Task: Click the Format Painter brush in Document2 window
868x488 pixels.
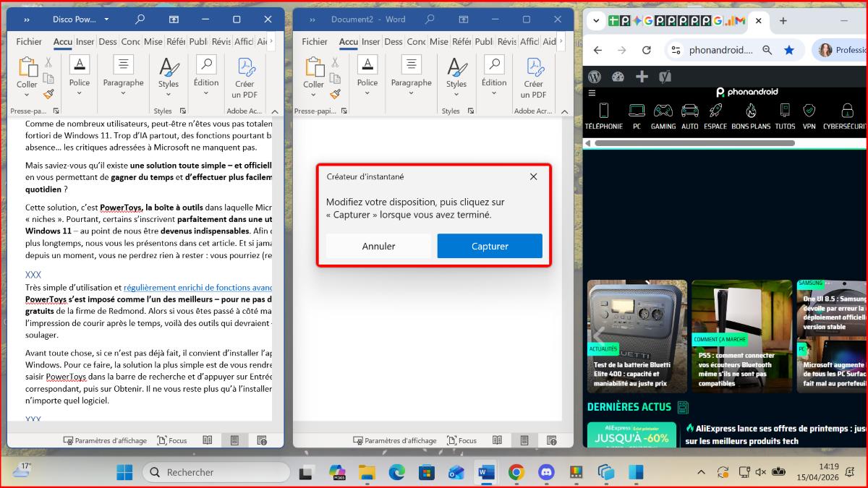Action: (336, 94)
